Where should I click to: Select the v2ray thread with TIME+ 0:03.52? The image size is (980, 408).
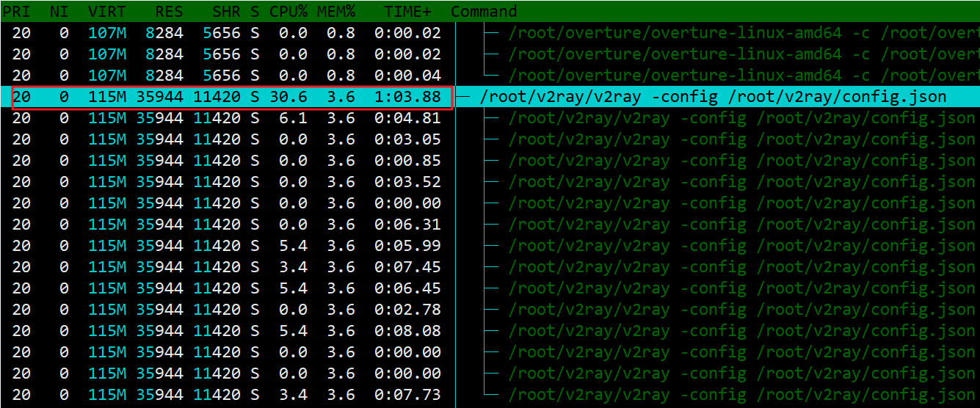point(490,182)
